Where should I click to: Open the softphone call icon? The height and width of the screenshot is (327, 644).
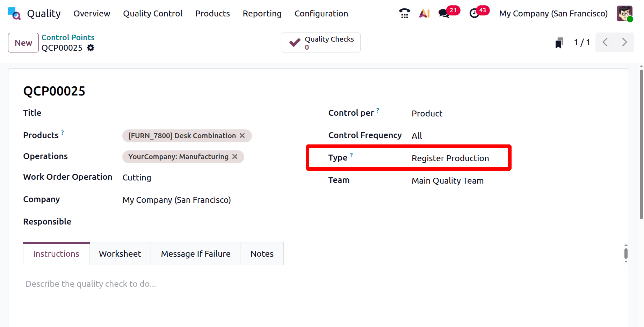click(404, 13)
